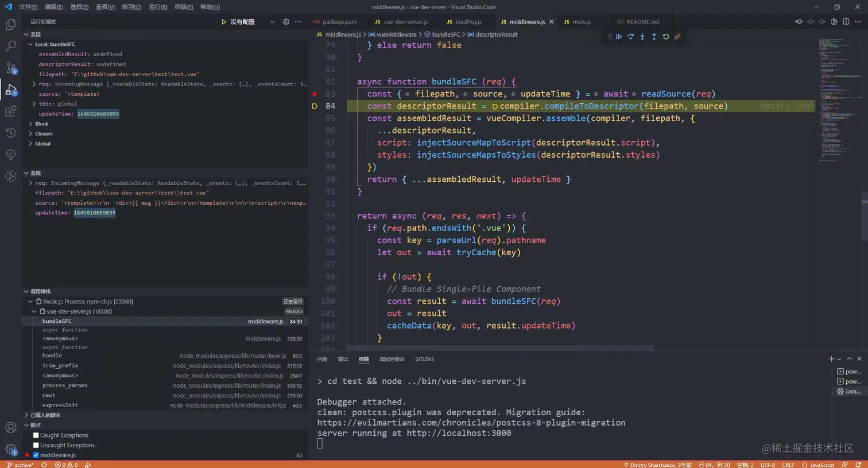Click Step Out in debug toolbar

point(654,37)
